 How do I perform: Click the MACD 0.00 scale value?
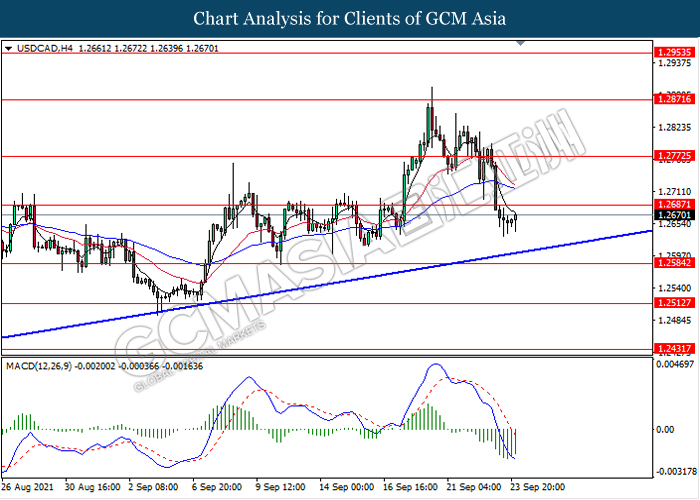coord(665,429)
